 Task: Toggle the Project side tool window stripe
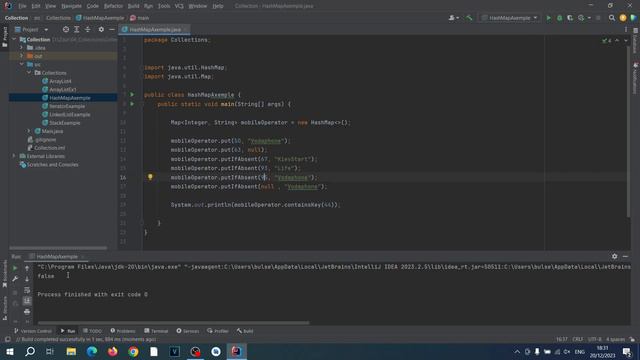point(4,38)
